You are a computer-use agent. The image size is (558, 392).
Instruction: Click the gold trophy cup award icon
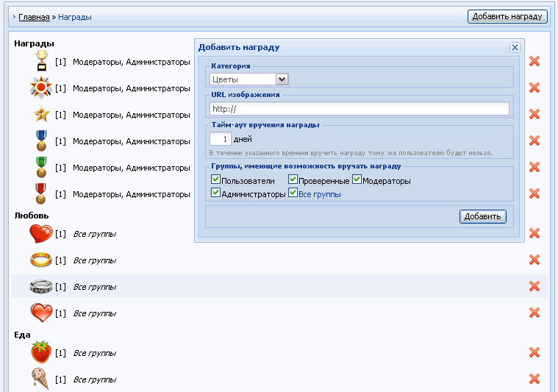coord(41,62)
